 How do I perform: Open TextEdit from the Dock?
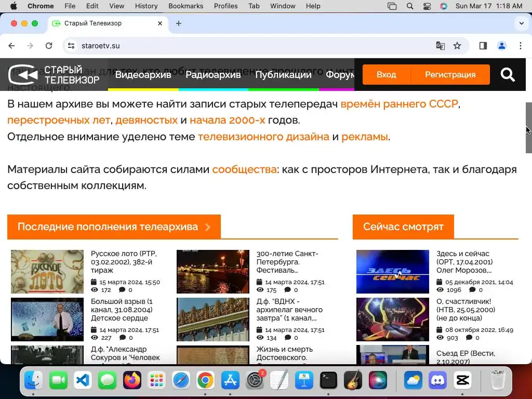(279, 380)
